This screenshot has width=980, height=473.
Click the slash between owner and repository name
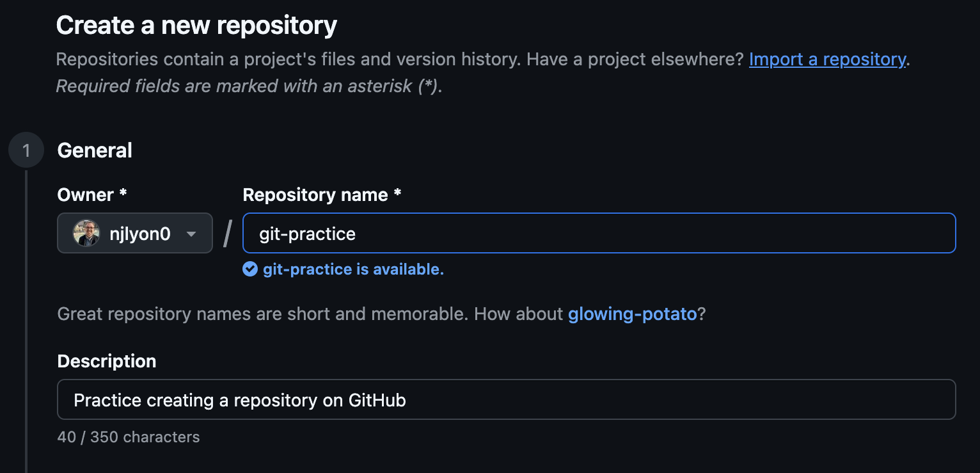click(x=226, y=233)
